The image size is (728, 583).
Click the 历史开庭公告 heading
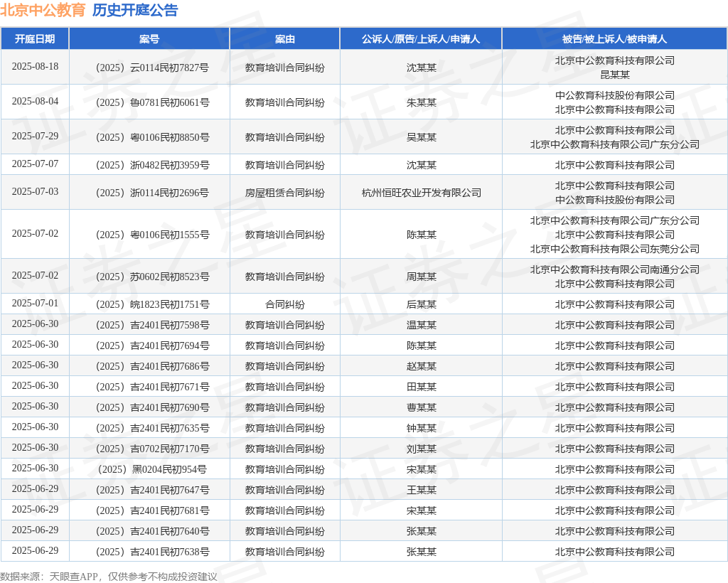coord(135,10)
